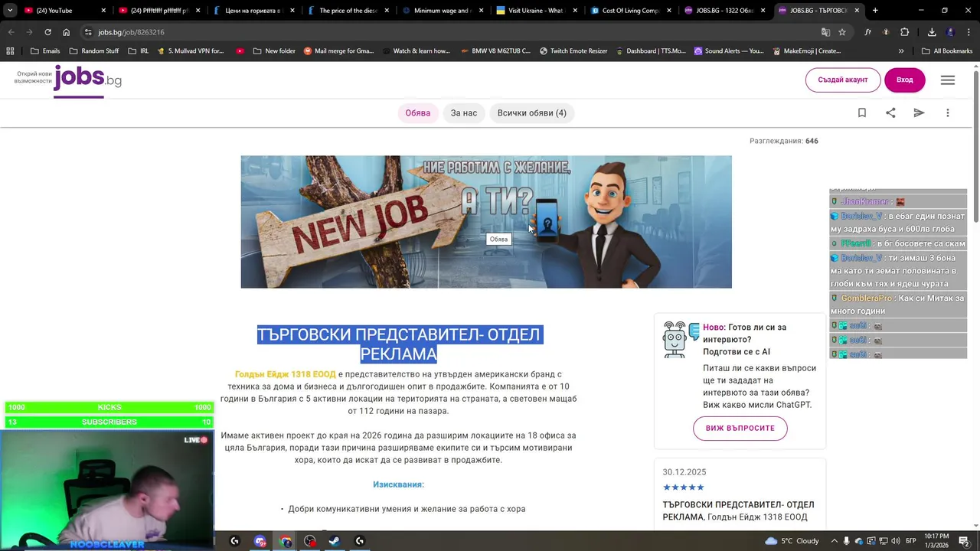Open the apps grid in bookmarks bar
Screen dimensions: 980x551
pos(10,51)
